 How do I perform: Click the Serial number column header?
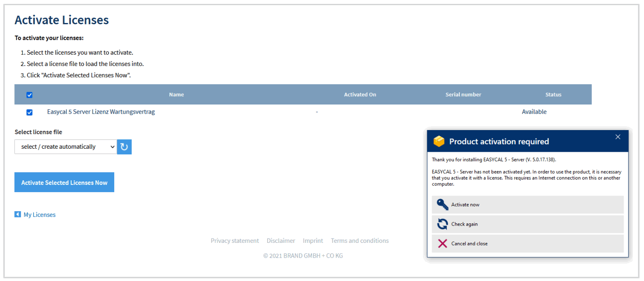point(463,94)
